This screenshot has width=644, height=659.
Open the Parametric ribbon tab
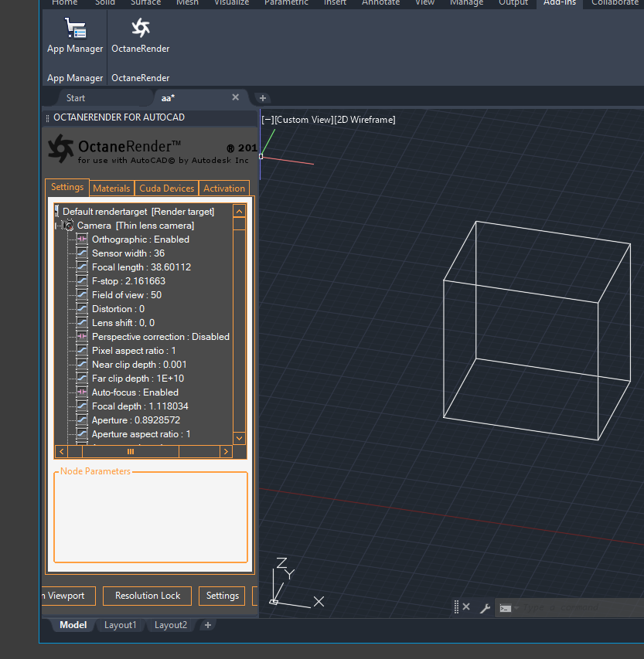click(286, 2)
